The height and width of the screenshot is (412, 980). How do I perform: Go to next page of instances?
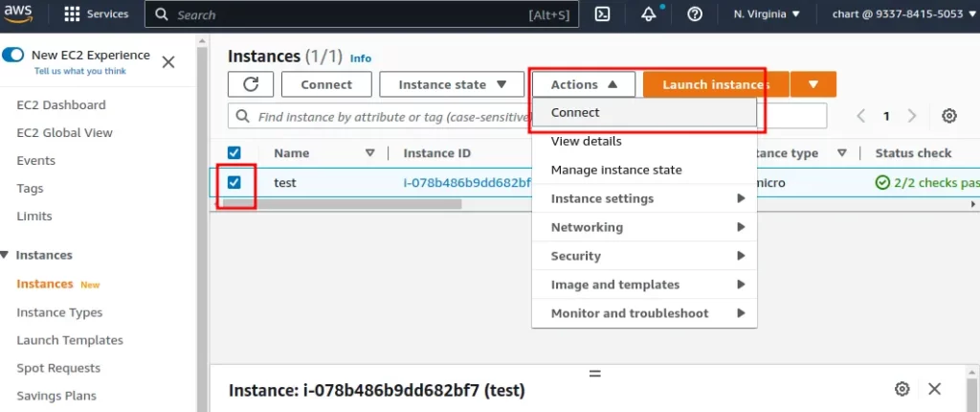[x=911, y=116]
